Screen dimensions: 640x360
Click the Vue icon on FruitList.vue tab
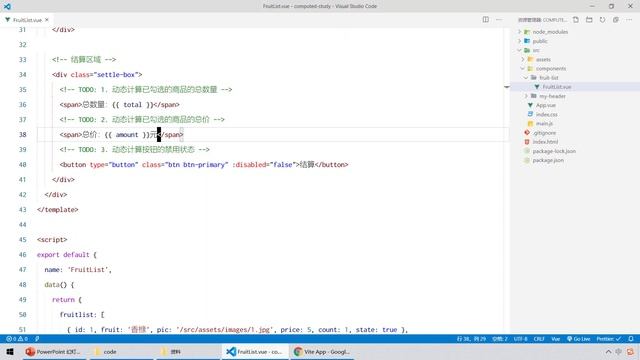pyautogui.click(x=7, y=20)
